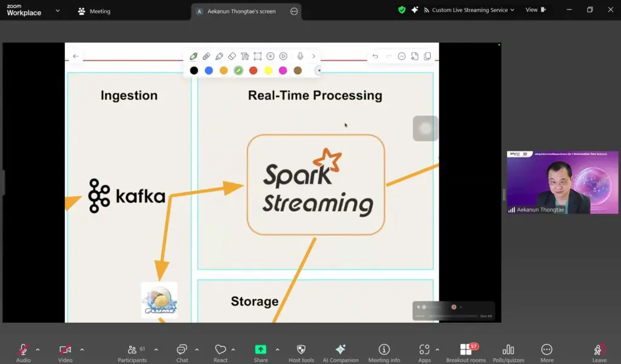Image resolution: width=621 pixels, height=364 pixels.
Task: Redo the whiteboard action
Action: [x=389, y=56]
